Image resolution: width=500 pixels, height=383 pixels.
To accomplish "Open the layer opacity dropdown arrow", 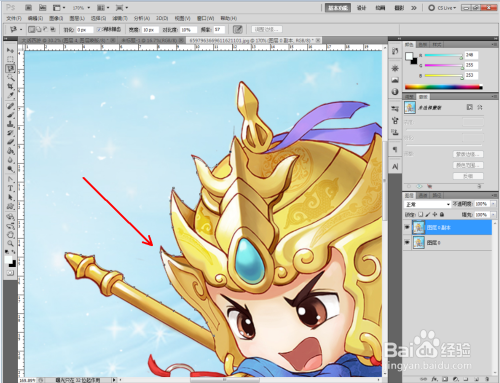I will click(x=493, y=204).
